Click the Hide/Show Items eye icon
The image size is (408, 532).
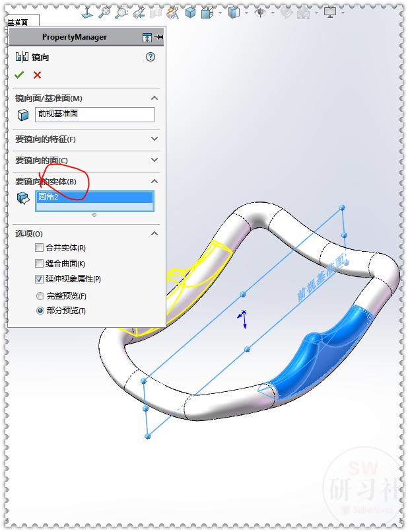[260, 13]
